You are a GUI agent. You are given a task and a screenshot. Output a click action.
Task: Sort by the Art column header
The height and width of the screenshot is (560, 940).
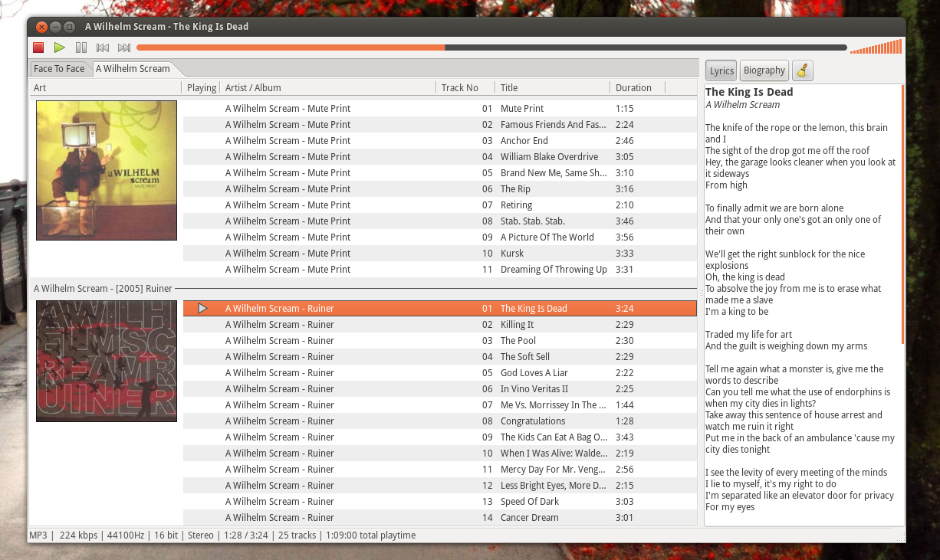point(106,87)
